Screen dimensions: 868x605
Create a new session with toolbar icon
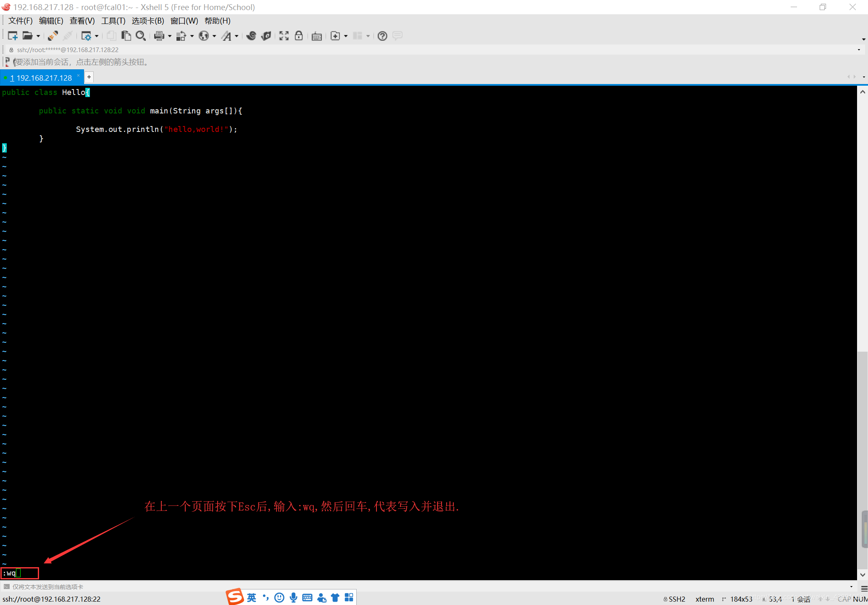[x=13, y=36]
